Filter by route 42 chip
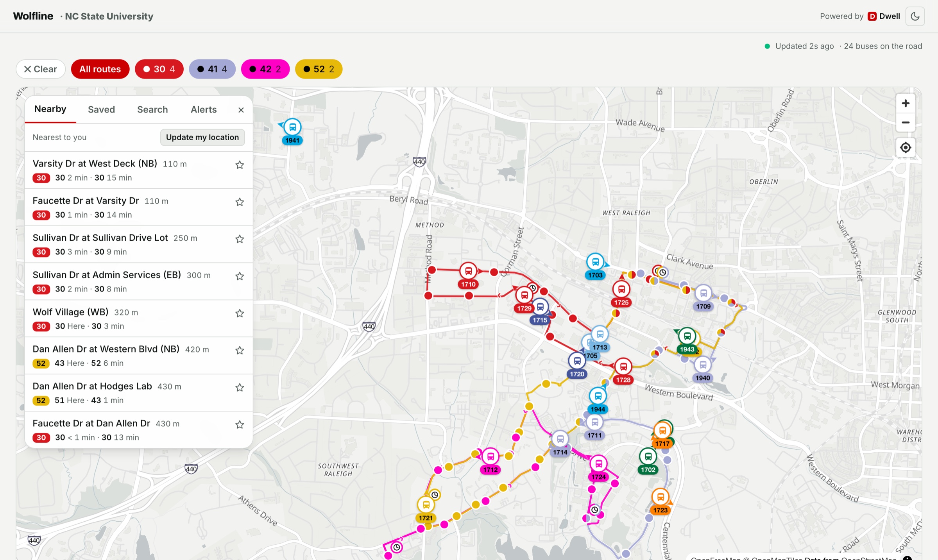This screenshot has width=938, height=560. 265,69
